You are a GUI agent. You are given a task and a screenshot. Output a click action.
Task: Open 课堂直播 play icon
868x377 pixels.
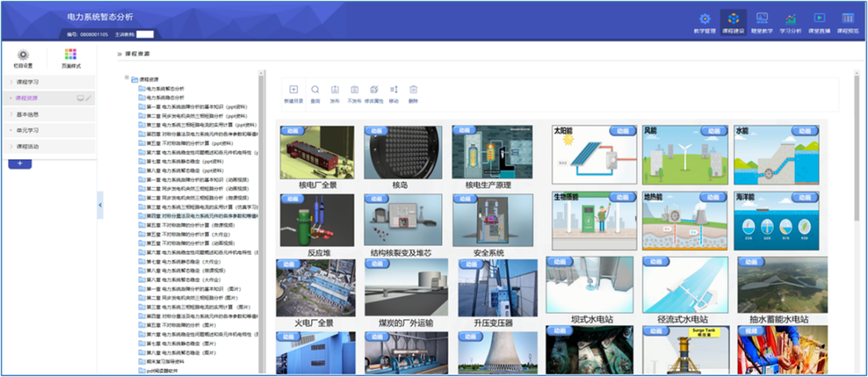pos(818,18)
